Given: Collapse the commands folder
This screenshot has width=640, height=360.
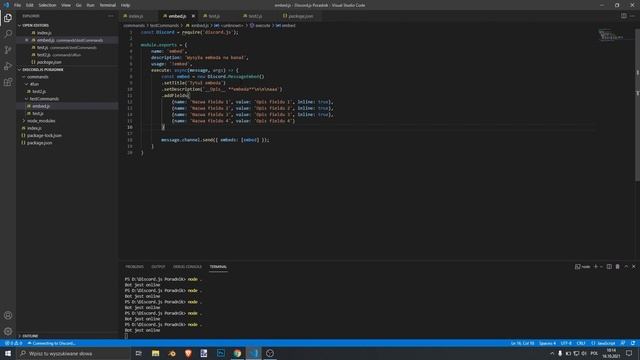Looking at the screenshot, I should (x=38, y=77).
